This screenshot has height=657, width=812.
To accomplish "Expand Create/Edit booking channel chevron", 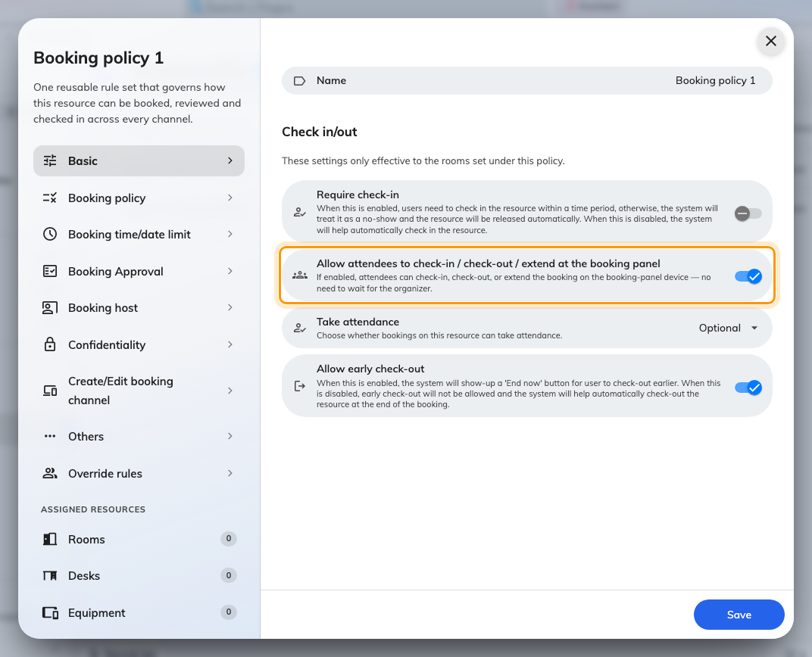I will [x=230, y=391].
